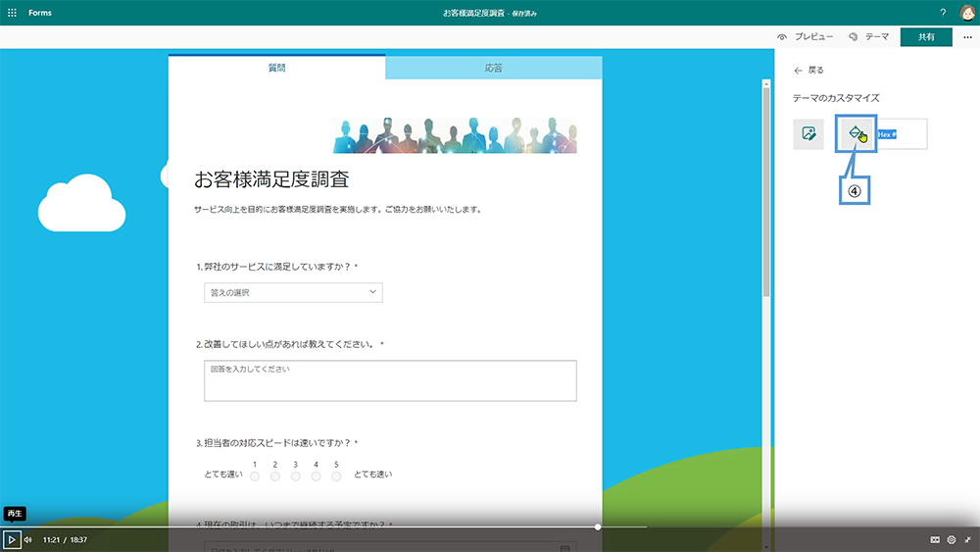Select rating radio button 5
This screenshot has width=980, height=552.
(336, 477)
